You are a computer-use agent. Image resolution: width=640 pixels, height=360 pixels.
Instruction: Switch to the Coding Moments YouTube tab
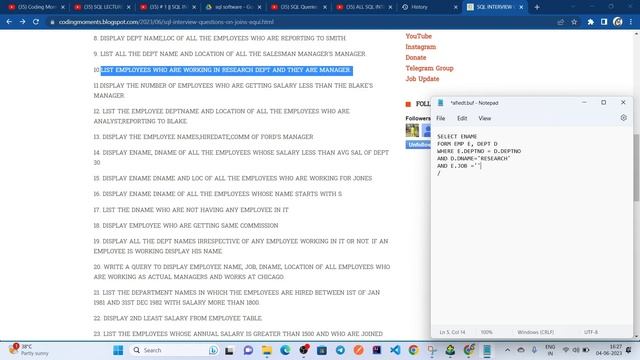[x=37, y=7]
